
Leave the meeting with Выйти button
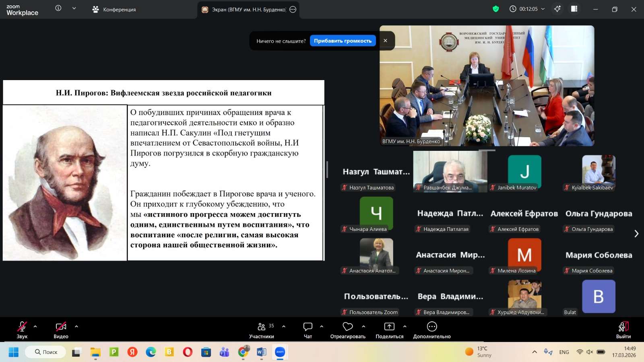click(x=623, y=330)
